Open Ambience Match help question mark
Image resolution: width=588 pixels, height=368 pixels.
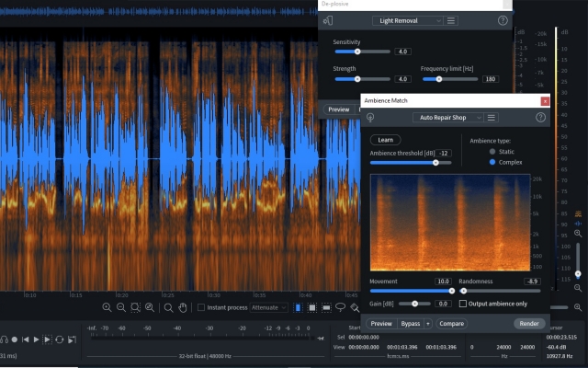tap(540, 118)
